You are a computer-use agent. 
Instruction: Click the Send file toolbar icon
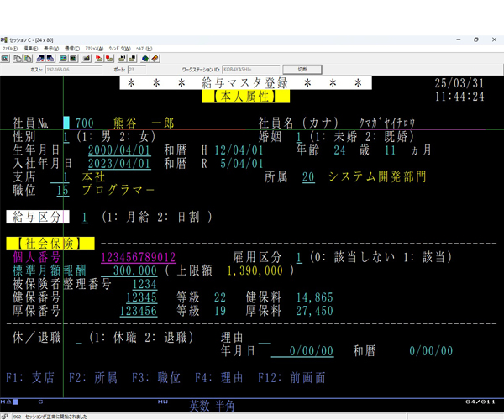39,58
